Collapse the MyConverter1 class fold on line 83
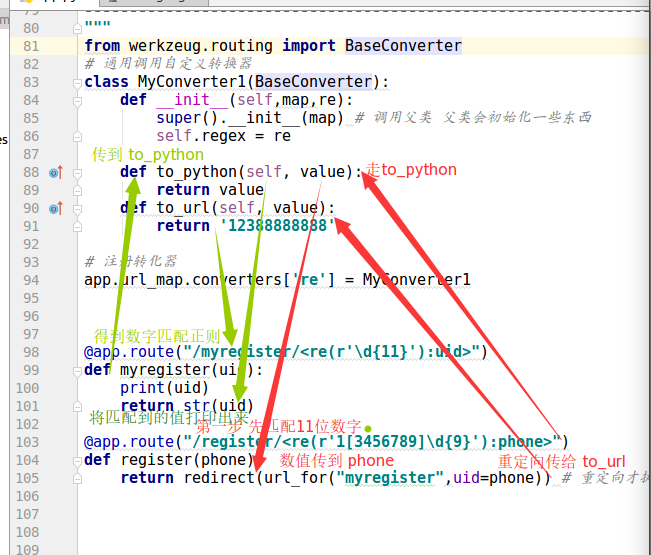The height and width of the screenshot is (555, 651). click(77, 83)
